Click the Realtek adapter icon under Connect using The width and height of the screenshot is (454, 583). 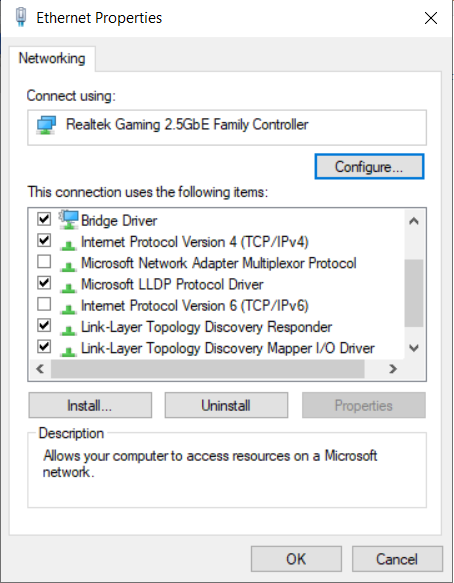(x=46, y=125)
